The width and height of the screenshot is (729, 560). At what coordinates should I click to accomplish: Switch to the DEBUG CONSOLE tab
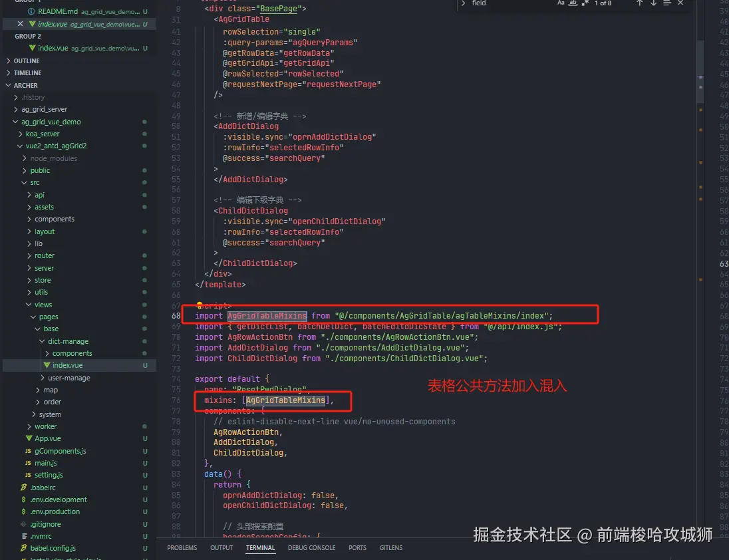click(x=311, y=548)
